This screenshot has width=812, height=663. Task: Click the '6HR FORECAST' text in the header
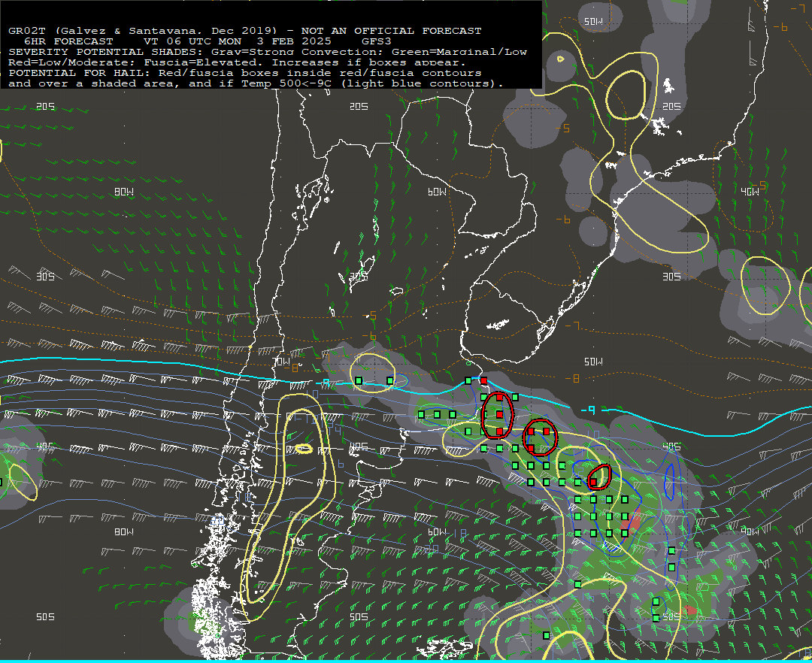coord(69,41)
